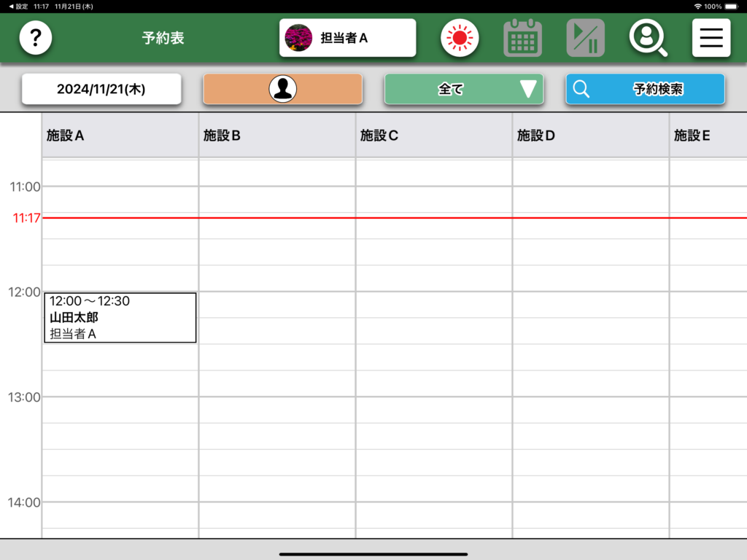The height and width of the screenshot is (560, 747).
Task: Click the red 11:17 current time marker
Action: coord(26,218)
